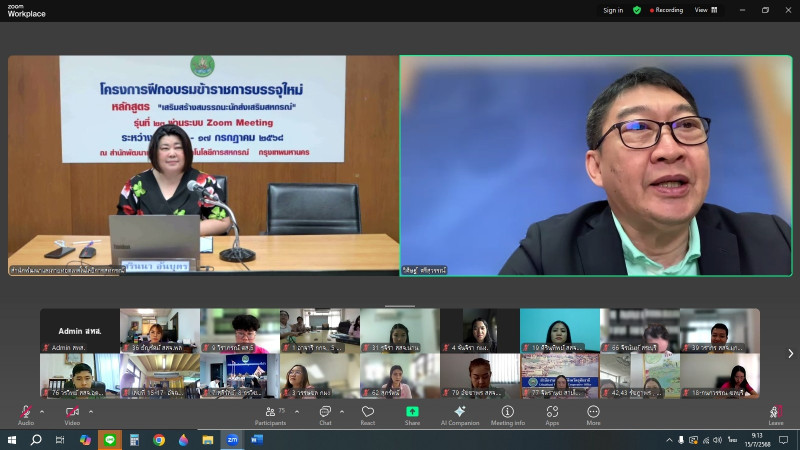Show Meeting info

click(x=508, y=415)
